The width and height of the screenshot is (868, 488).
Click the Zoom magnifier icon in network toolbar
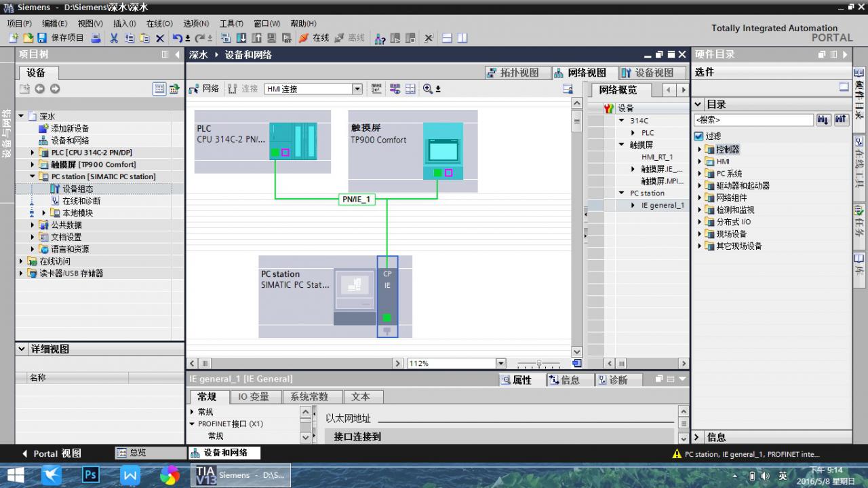[x=428, y=89]
